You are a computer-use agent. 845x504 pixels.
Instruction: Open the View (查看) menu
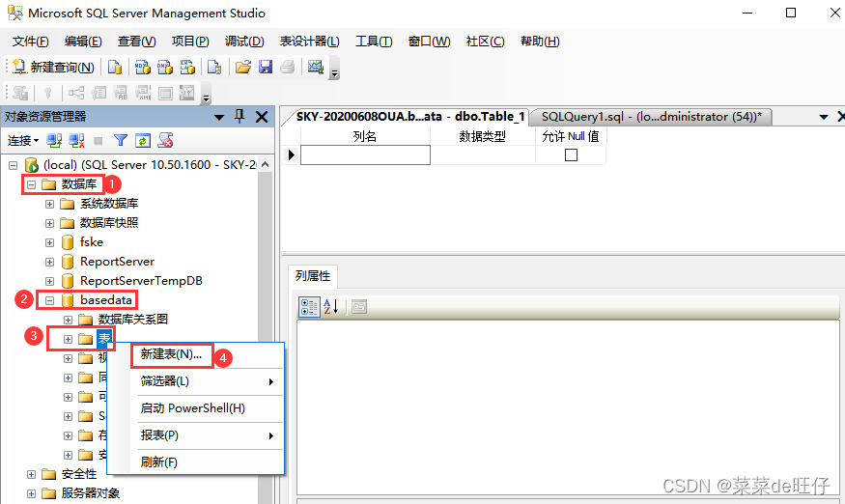pos(137,42)
